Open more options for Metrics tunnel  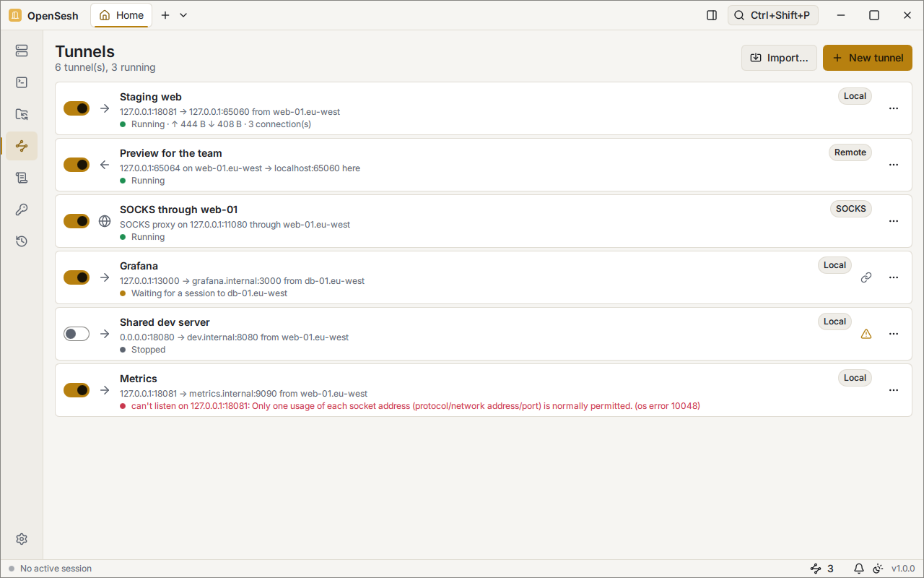pyautogui.click(x=894, y=390)
